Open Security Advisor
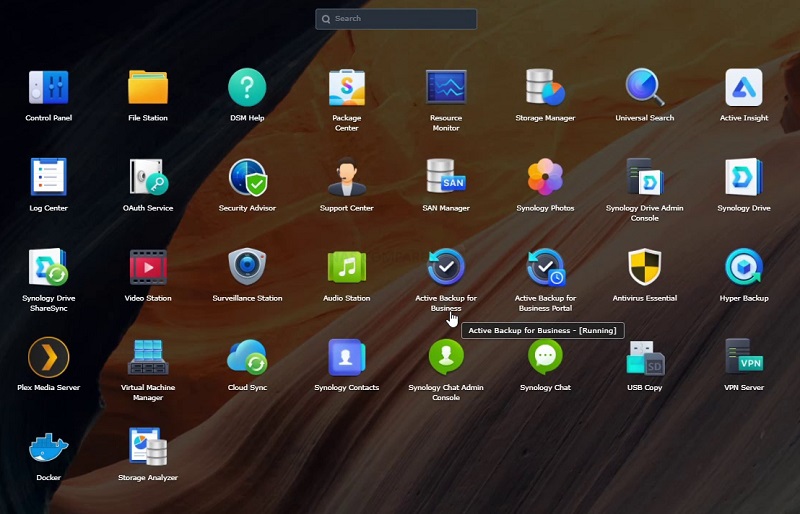Viewport: 800px width, 514px height. coord(247,178)
